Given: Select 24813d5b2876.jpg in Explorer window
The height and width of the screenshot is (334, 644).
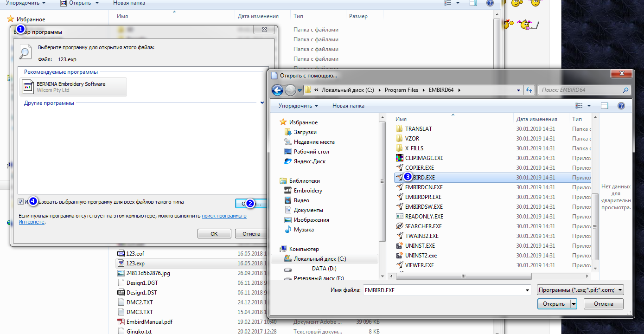Looking at the screenshot, I should pos(148,273).
